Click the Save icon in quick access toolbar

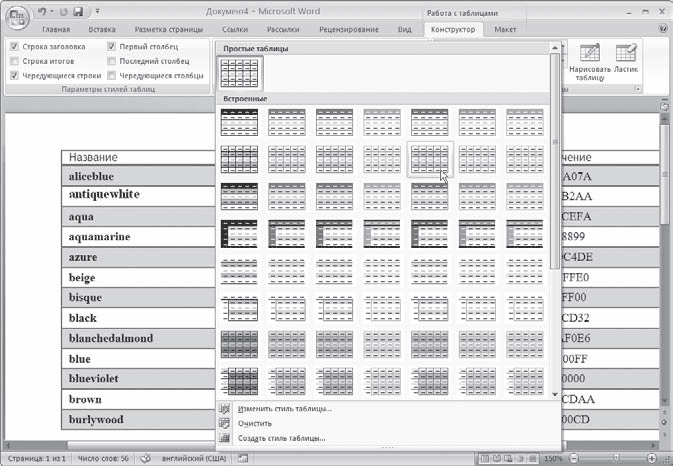[78, 12]
